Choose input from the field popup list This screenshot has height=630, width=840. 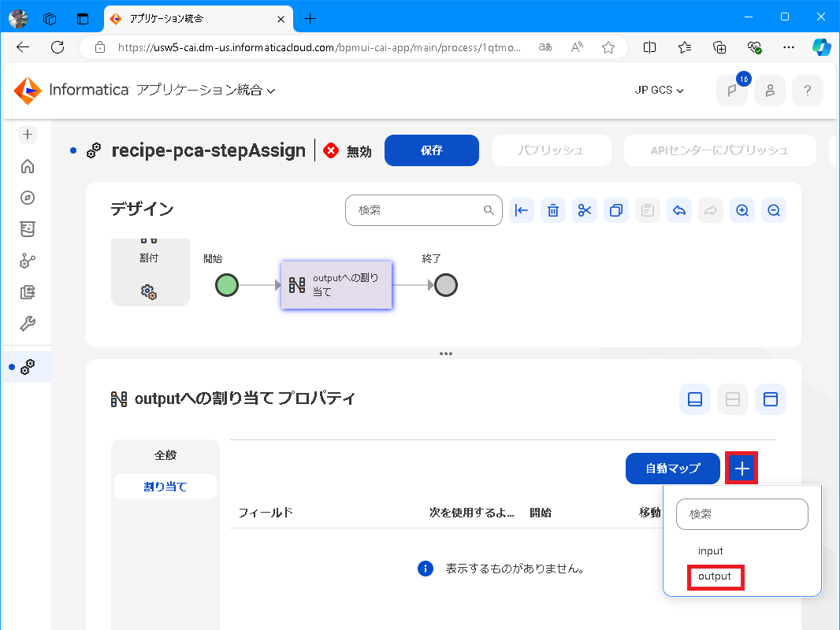(x=710, y=550)
